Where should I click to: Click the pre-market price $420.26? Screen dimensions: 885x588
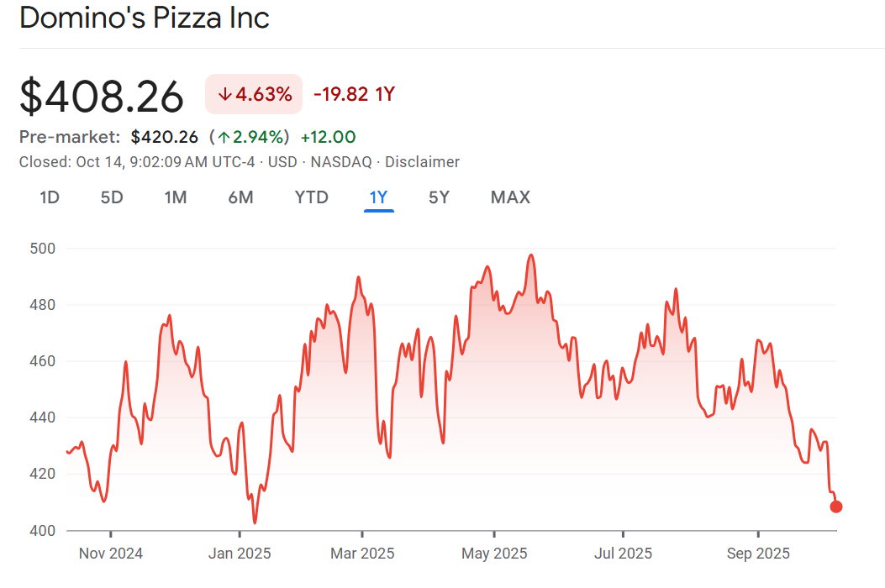(x=165, y=137)
